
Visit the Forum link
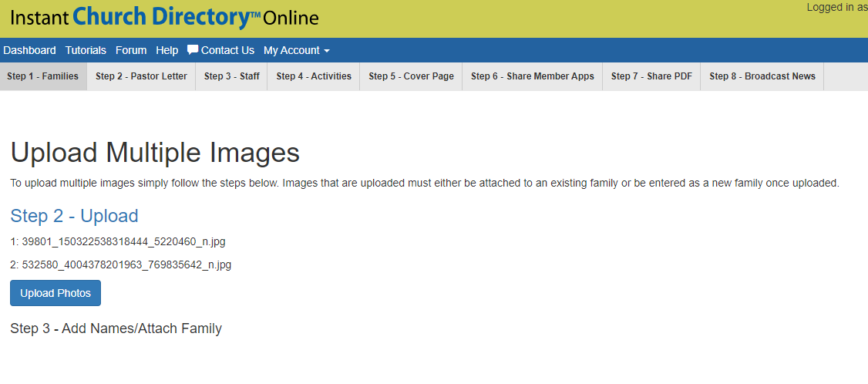(131, 50)
